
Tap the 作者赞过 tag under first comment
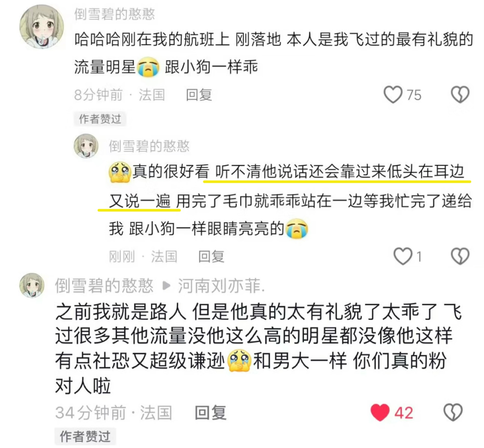(x=100, y=119)
